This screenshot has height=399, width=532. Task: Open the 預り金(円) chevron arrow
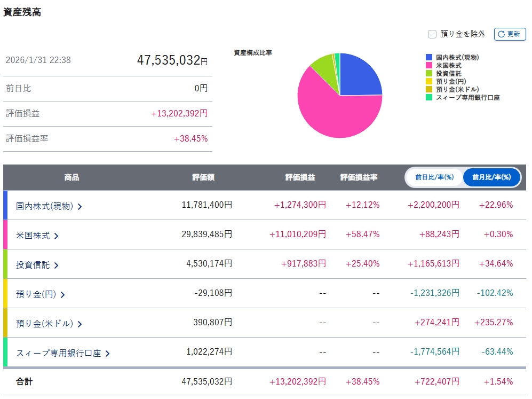[62, 294]
